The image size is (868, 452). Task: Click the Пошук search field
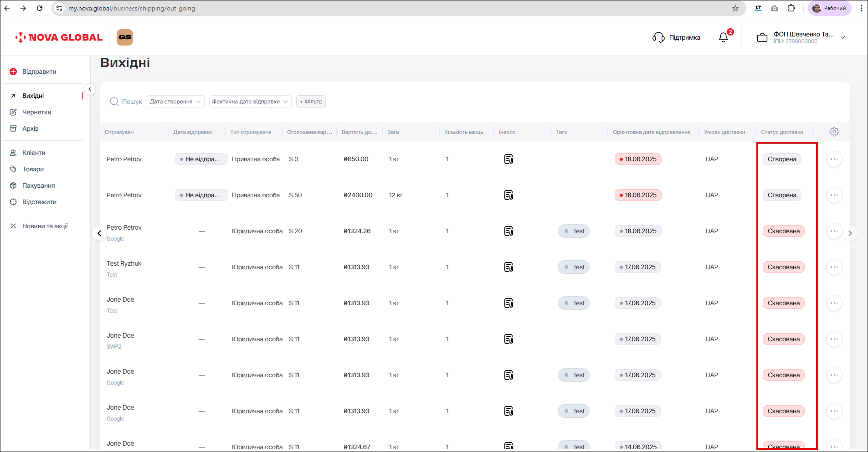[x=132, y=102]
